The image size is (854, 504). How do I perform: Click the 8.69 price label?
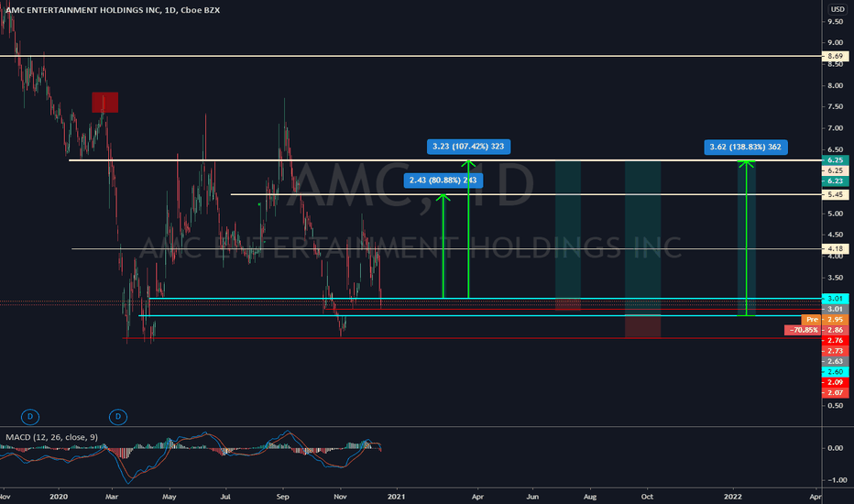tap(835, 56)
